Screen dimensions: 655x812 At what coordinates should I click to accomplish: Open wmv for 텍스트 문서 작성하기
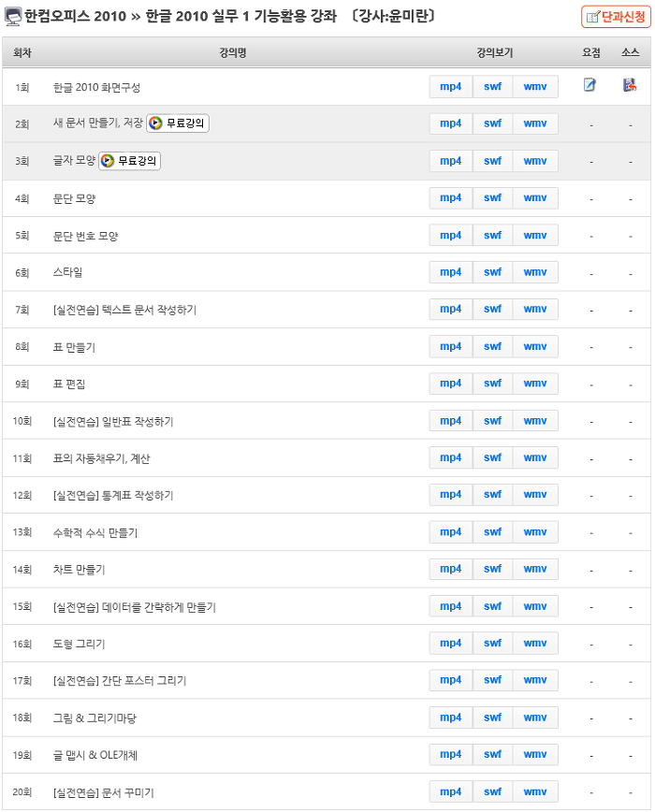535,309
